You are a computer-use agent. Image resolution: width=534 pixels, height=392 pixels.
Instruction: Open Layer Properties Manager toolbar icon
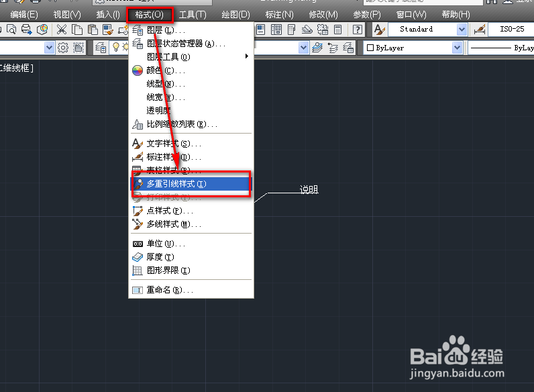tap(101, 48)
